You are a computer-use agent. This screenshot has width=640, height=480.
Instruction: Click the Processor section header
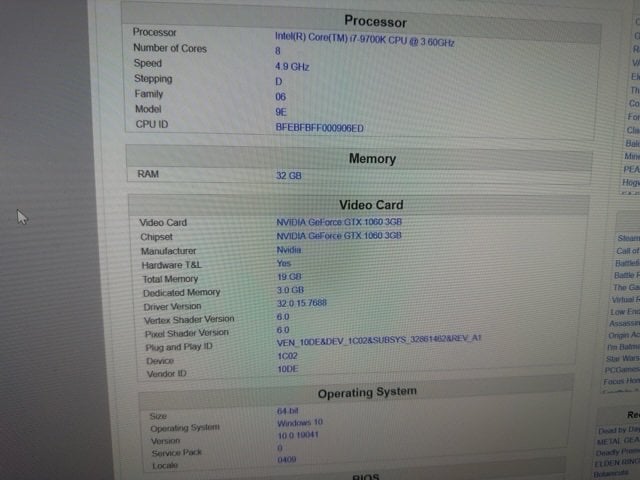[x=376, y=21]
